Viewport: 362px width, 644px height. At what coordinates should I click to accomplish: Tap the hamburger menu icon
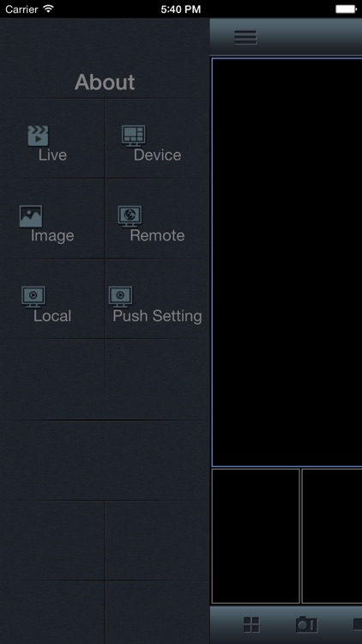(x=245, y=37)
